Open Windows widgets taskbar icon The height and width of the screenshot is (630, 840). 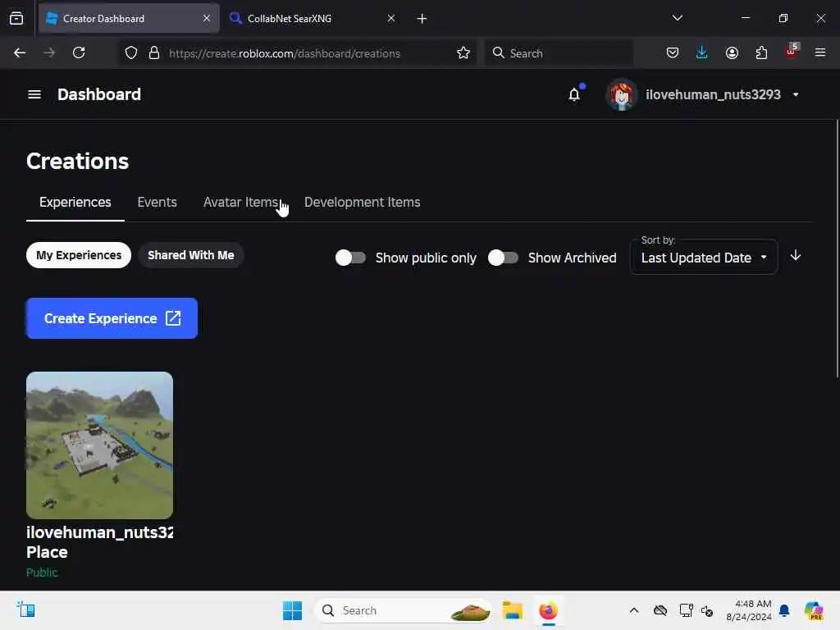[x=25, y=609]
